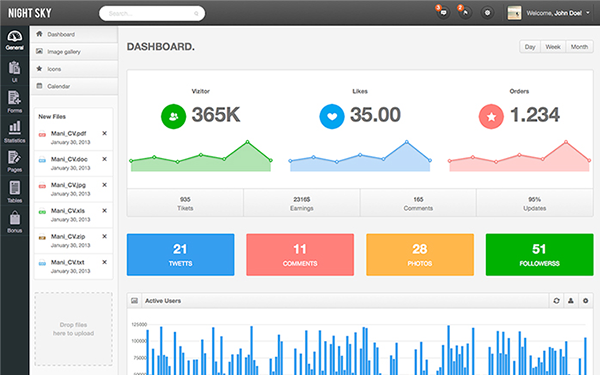The image size is (600, 375).
Task: Switch dashboard range to Week
Action: [553, 47]
